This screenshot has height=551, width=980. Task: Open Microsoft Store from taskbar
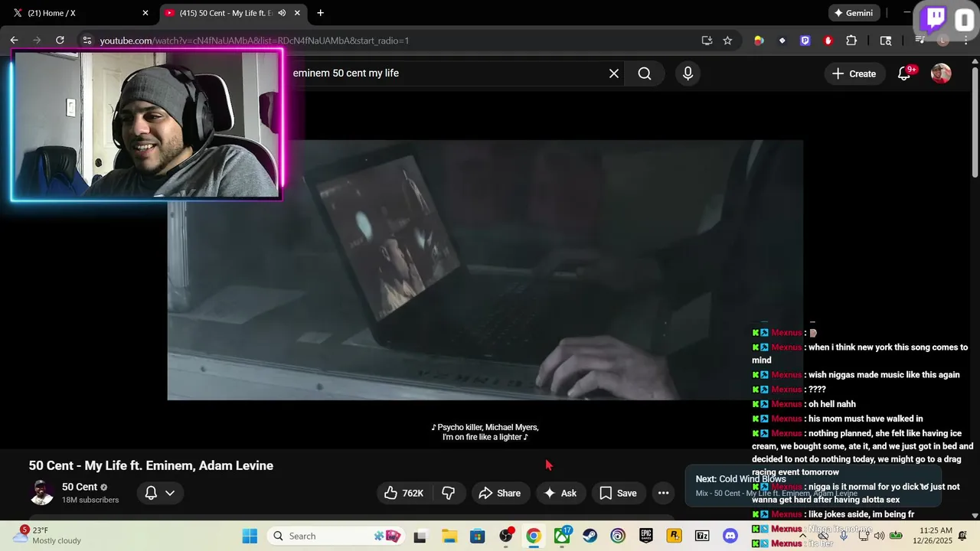click(477, 536)
